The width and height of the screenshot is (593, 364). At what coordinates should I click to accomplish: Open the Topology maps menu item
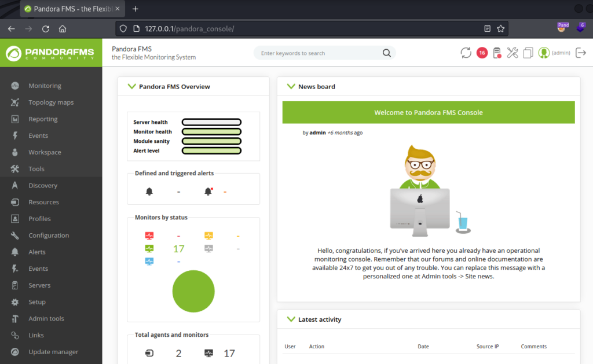pos(51,102)
